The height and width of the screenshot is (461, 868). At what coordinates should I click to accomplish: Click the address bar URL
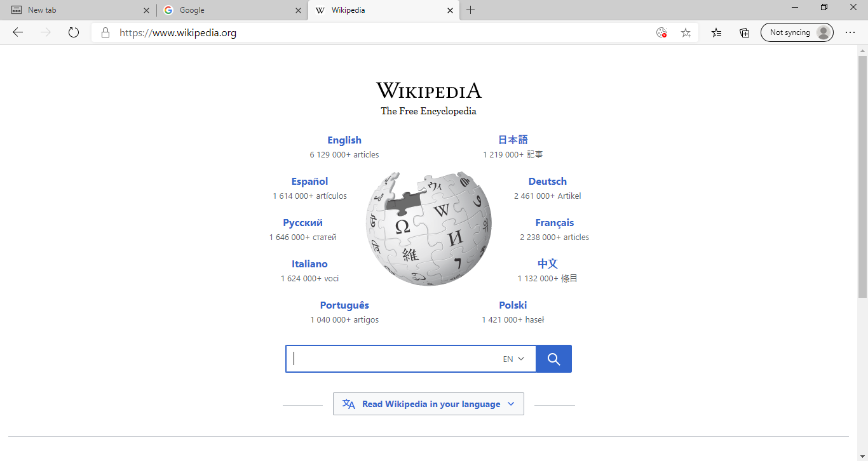coord(178,33)
